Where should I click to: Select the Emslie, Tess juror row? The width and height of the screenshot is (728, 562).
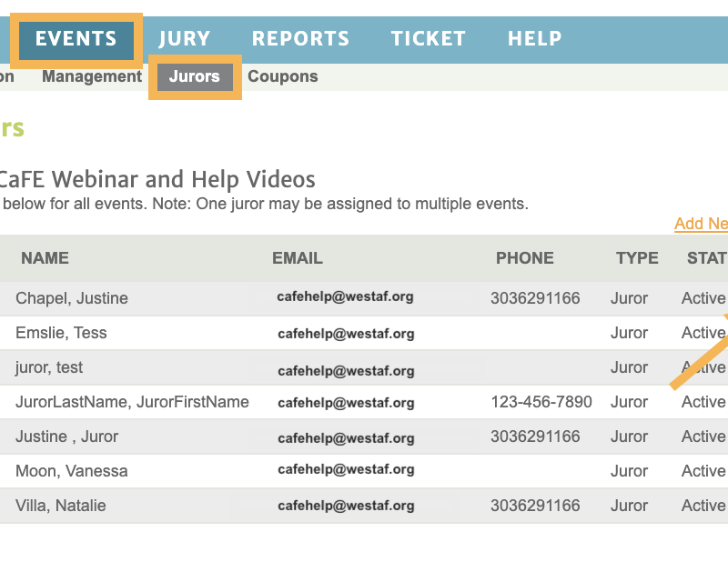tap(364, 333)
